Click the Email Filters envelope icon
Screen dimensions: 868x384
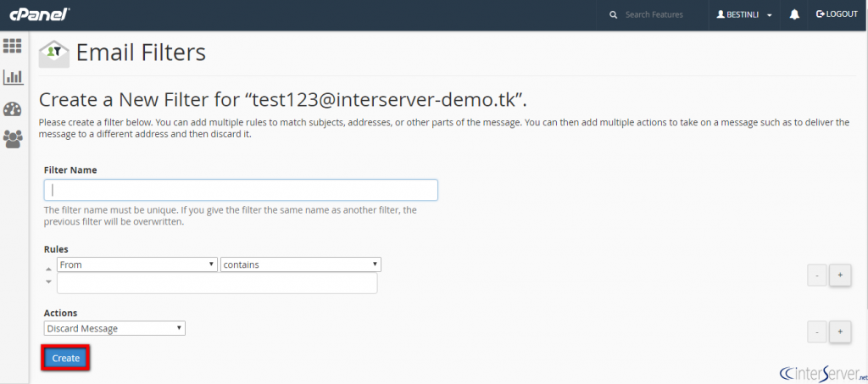(x=53, y=53)
